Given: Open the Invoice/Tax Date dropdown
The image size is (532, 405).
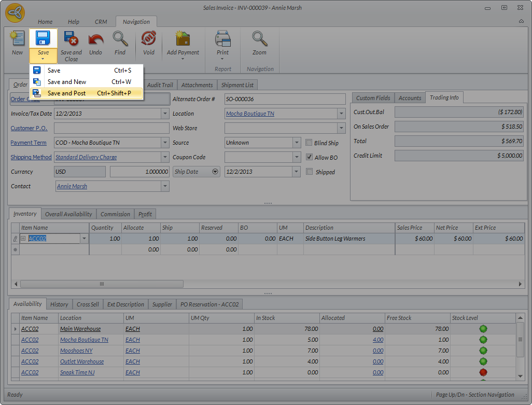Looking at the screenshot, I should 165,114.
